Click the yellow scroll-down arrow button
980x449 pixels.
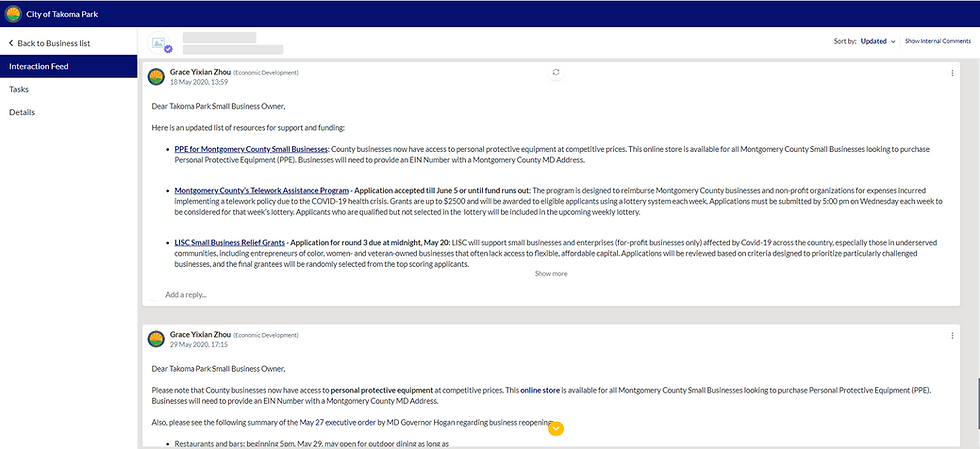(556, 429)
